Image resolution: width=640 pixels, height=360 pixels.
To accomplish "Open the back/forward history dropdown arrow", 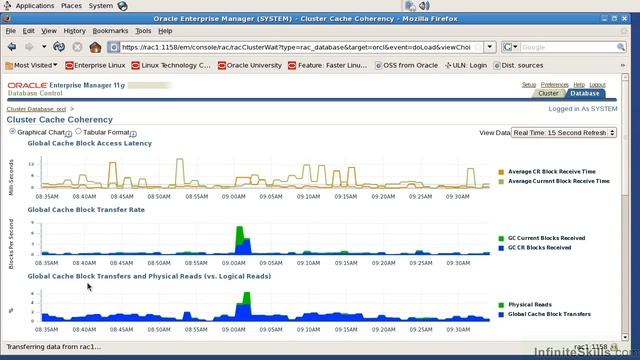I will (x=44, y=47).
